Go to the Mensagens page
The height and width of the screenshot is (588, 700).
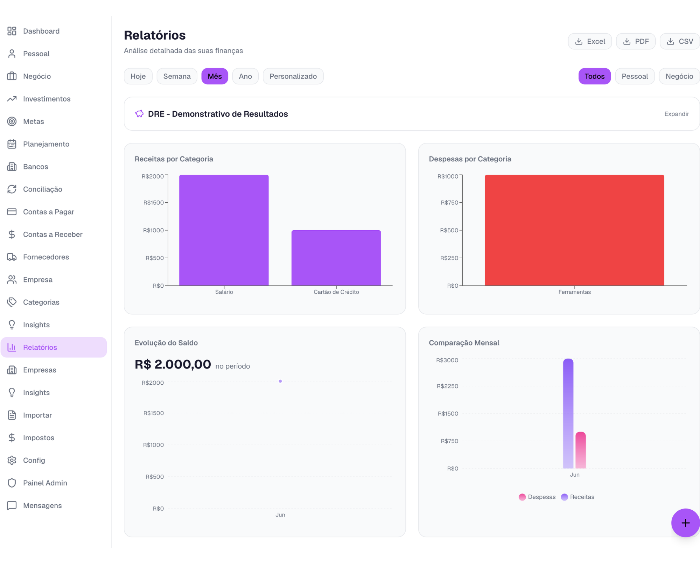point(54,505)
